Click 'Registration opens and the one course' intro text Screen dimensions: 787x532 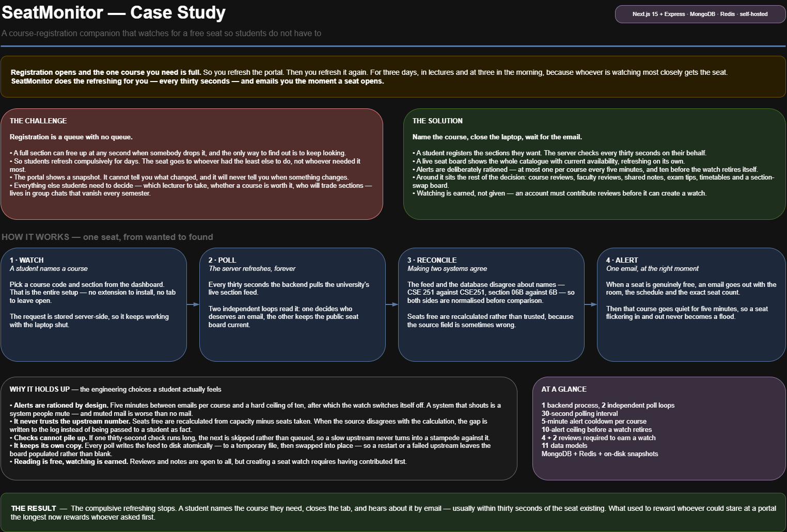(x=369, y=73)
